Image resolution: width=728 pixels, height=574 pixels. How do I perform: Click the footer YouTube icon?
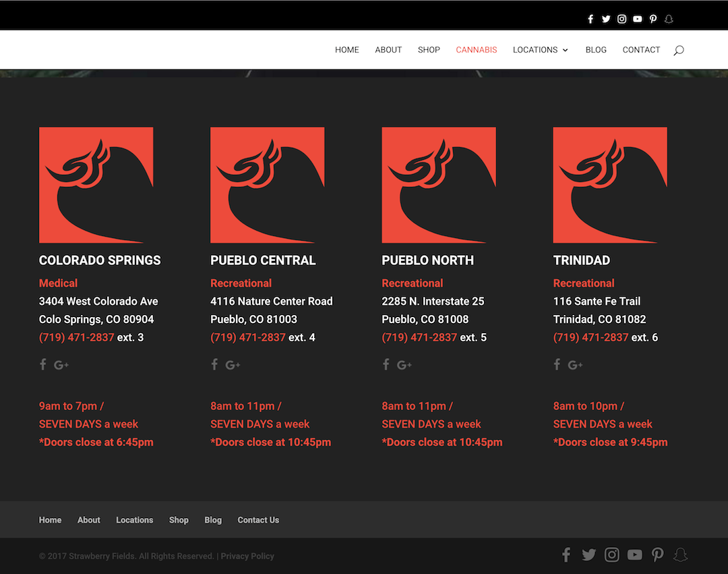click(634, 554)
